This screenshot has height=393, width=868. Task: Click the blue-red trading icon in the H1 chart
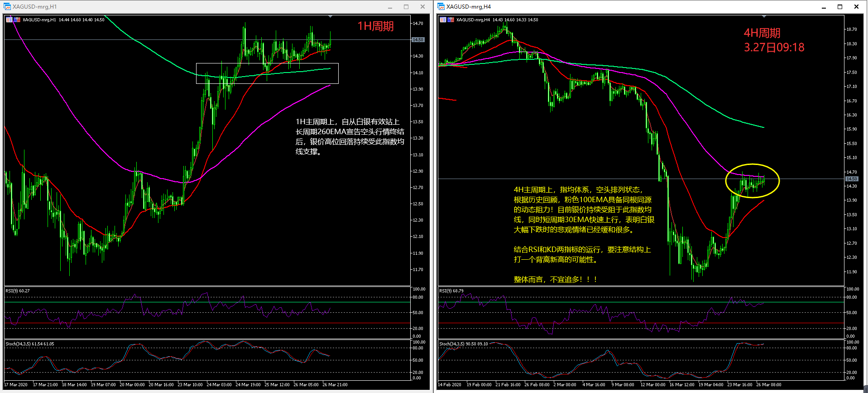pyautogui.click(x=17, y=19)
